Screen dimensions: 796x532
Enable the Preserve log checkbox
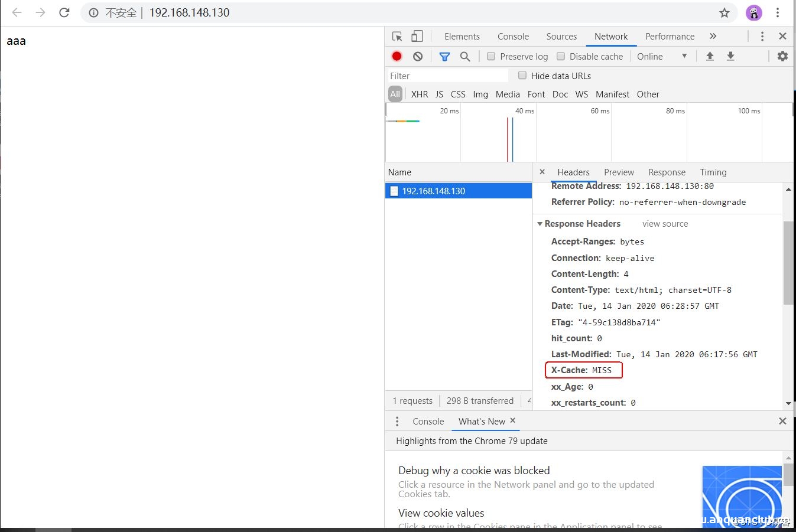490,56
